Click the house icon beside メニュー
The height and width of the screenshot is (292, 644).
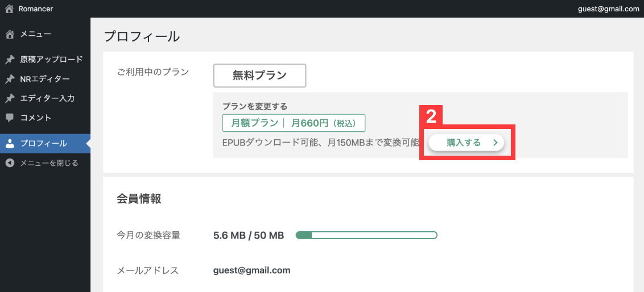point(10,35)
